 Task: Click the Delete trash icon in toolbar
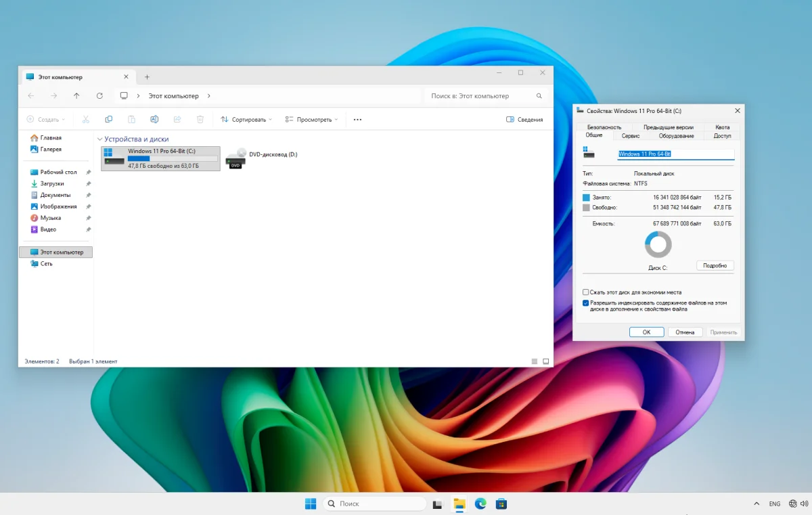point(200,120)
